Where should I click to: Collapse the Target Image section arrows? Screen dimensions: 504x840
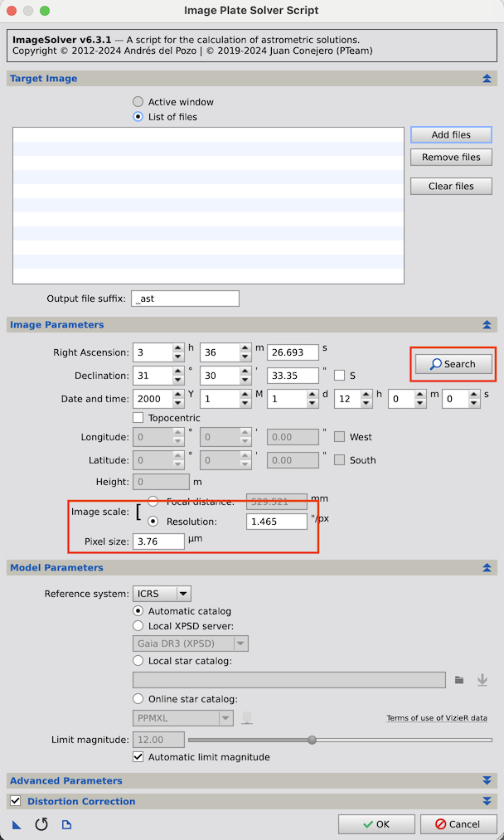click(x=487, y=79)
